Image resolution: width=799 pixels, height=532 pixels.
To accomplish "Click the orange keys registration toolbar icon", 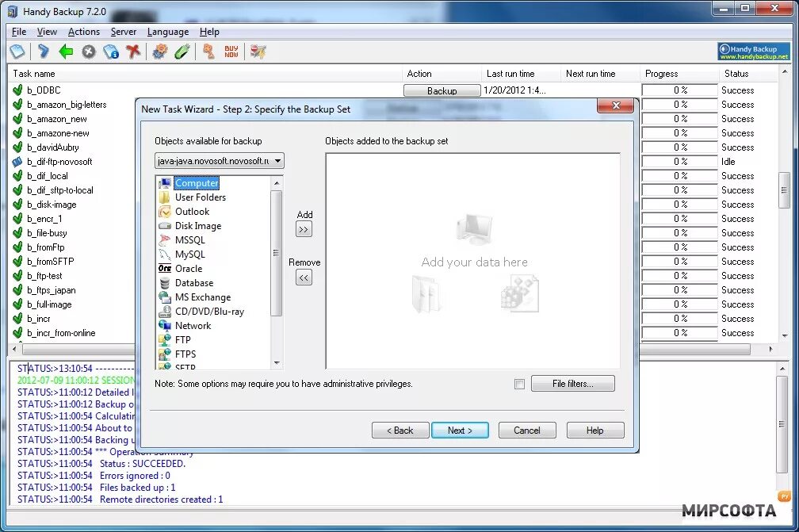I will pyautogui.click(x=208, y=52).
